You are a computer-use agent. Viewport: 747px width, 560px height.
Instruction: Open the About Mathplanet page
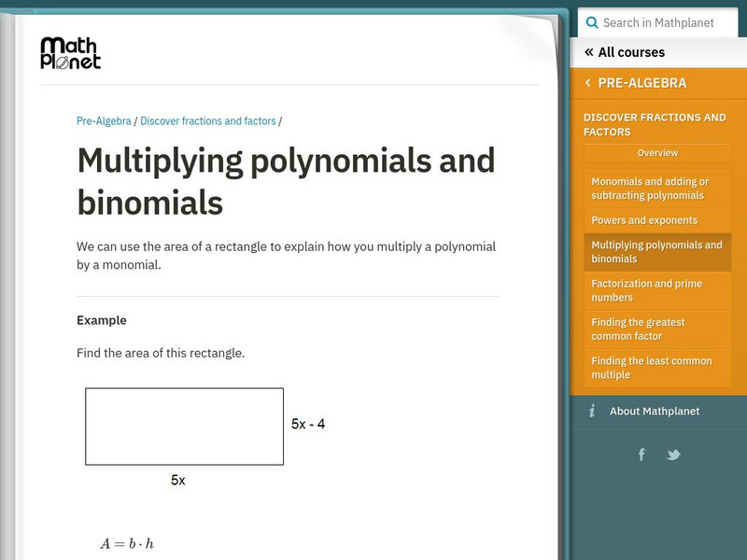tap(654, 412)
